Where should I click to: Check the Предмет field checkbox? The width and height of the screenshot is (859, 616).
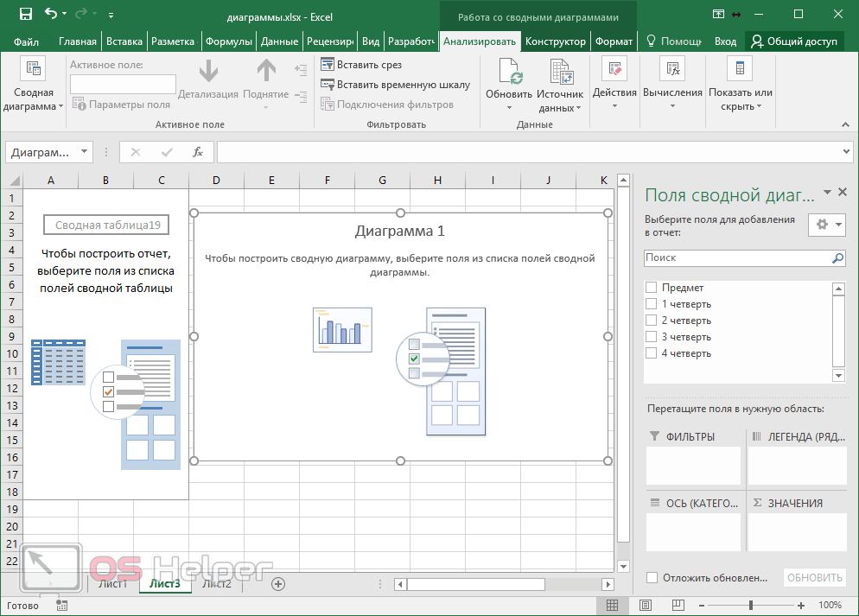pos(652,288)
